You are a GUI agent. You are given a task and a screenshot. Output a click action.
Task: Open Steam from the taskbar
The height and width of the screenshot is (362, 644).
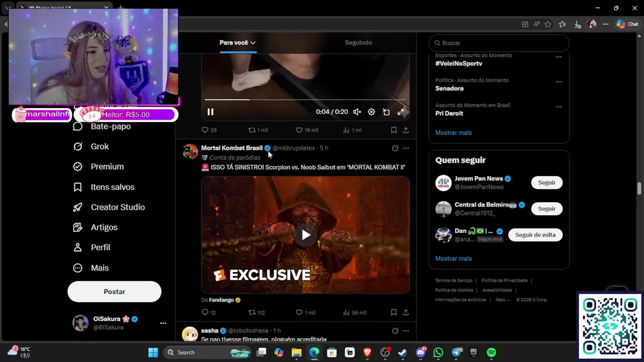[403, 352]
